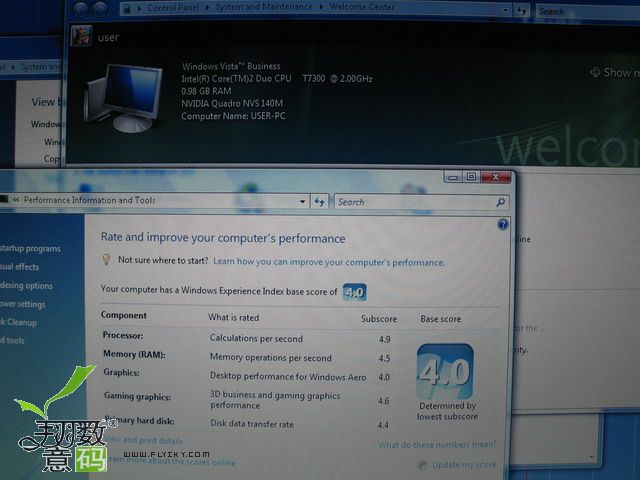Open Learn more about the scores online
This screenshot has height=480, width=640.
point(171,461)
